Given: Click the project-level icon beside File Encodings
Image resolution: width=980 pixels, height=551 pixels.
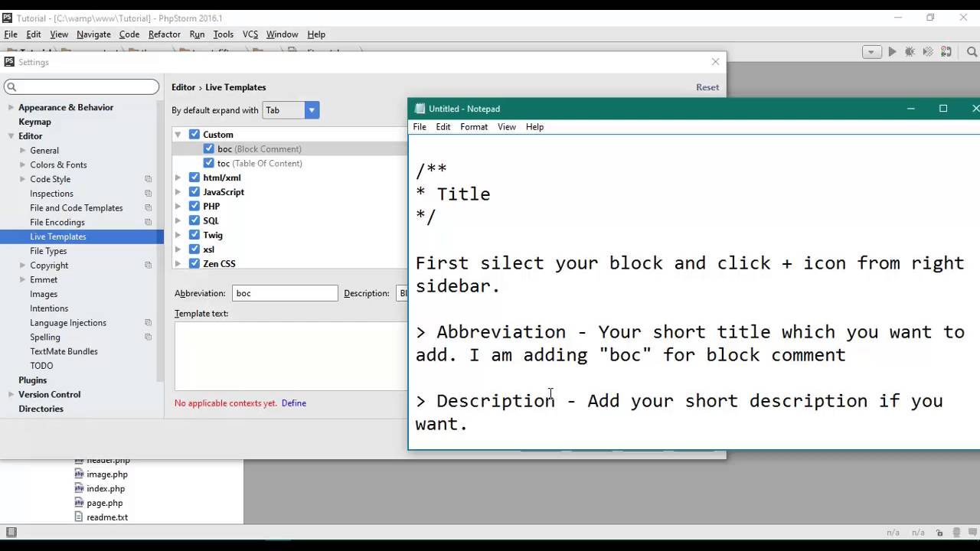Looking at the screenshot, I should click(148, 222).
